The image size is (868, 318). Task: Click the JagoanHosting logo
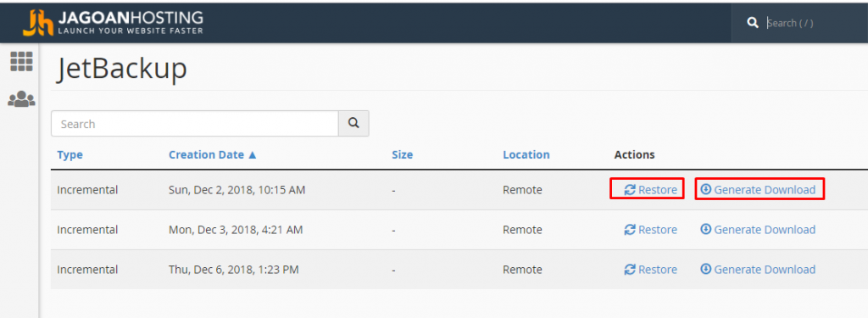(x=113, y=22)
